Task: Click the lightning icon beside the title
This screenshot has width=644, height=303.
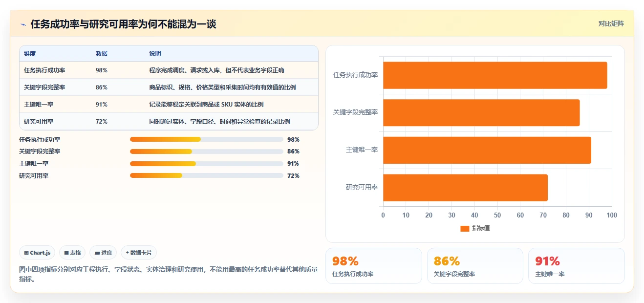Action: [x=23, y=24]
